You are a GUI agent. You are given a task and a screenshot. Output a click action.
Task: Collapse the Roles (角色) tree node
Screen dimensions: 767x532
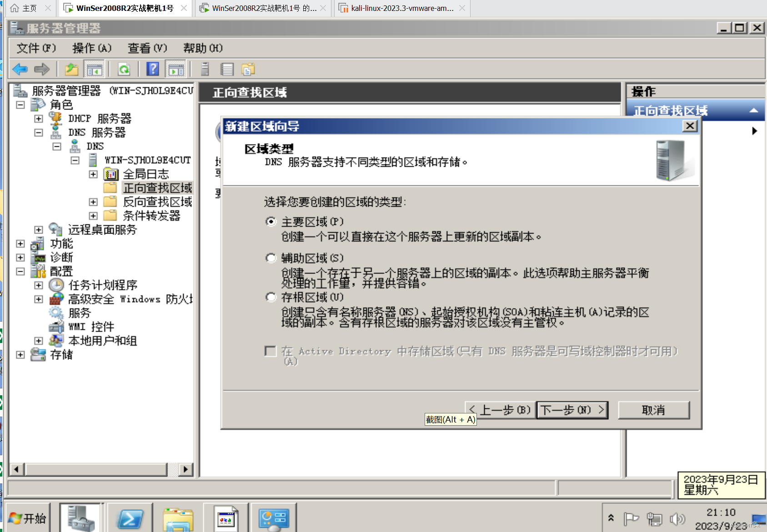point(20,105)
